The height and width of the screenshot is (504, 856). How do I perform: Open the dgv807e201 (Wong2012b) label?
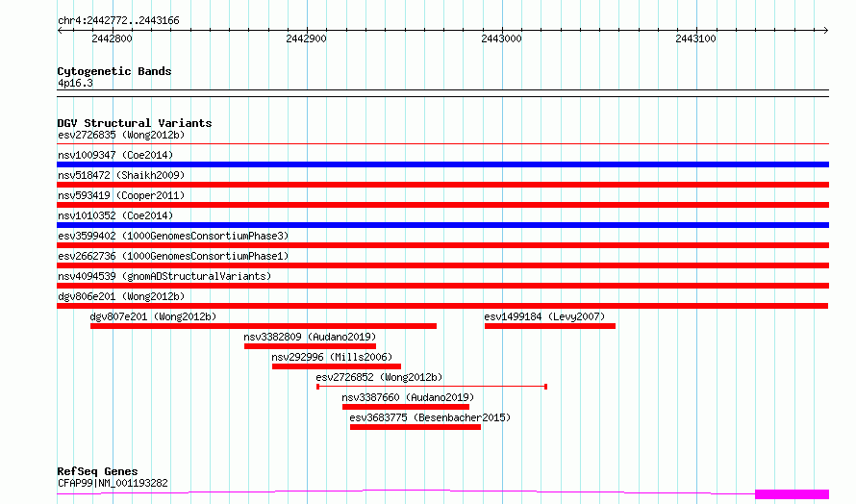153,316
